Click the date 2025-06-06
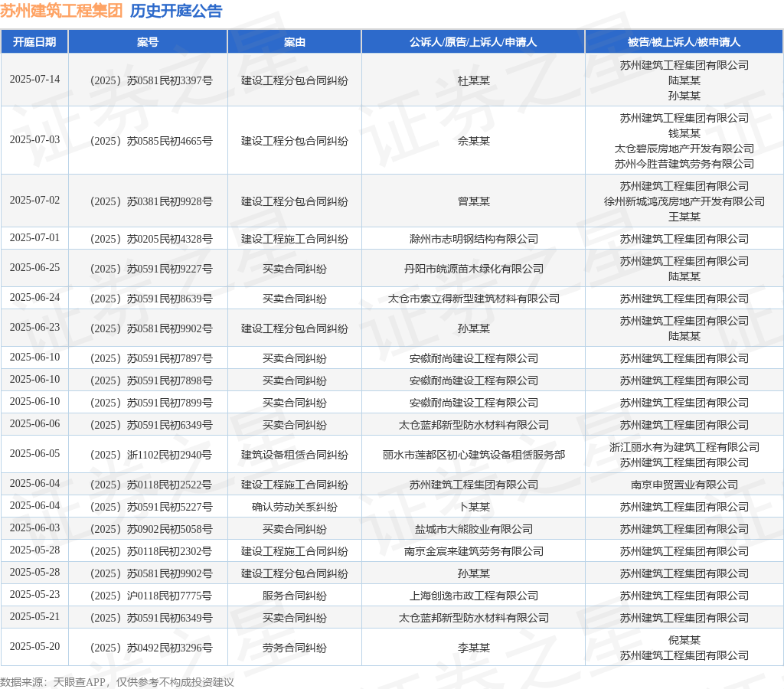 (34, 424)
